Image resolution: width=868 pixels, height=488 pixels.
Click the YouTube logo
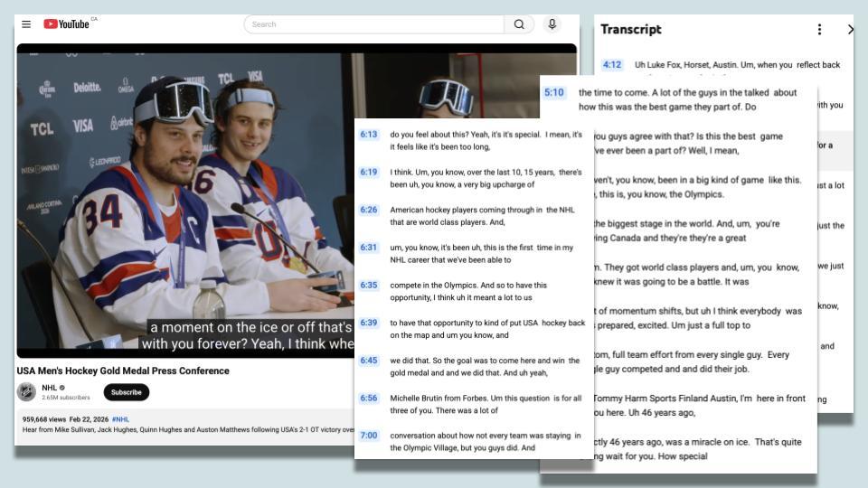coord(66,24)
